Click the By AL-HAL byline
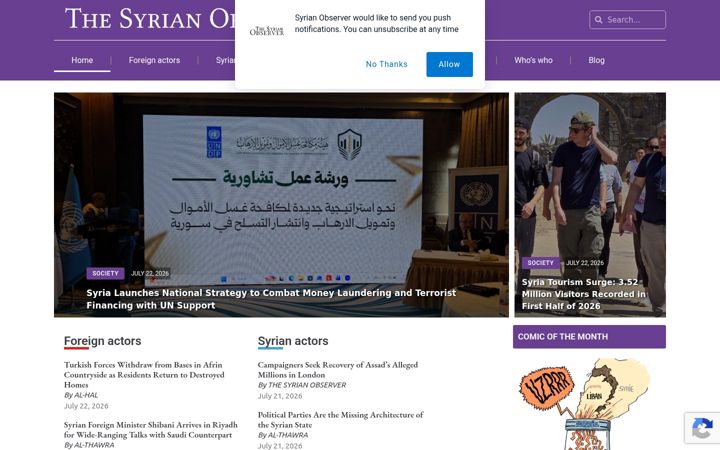Screen dimensions: 720x450 (x=81, y=395)
